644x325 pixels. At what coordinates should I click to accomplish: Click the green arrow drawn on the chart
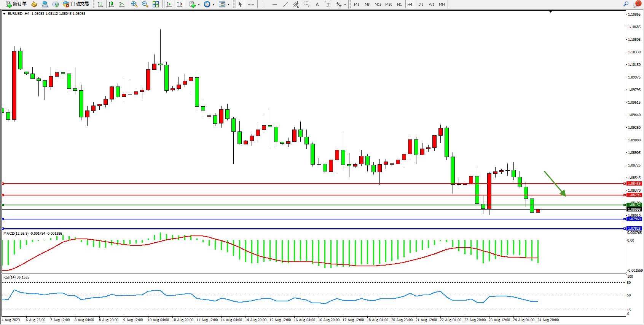[555, 183]
